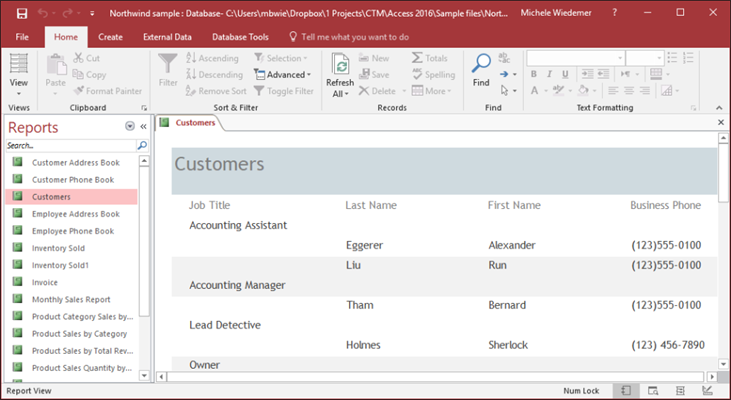Click the Toggle Filter button

(x=284, y=91)
